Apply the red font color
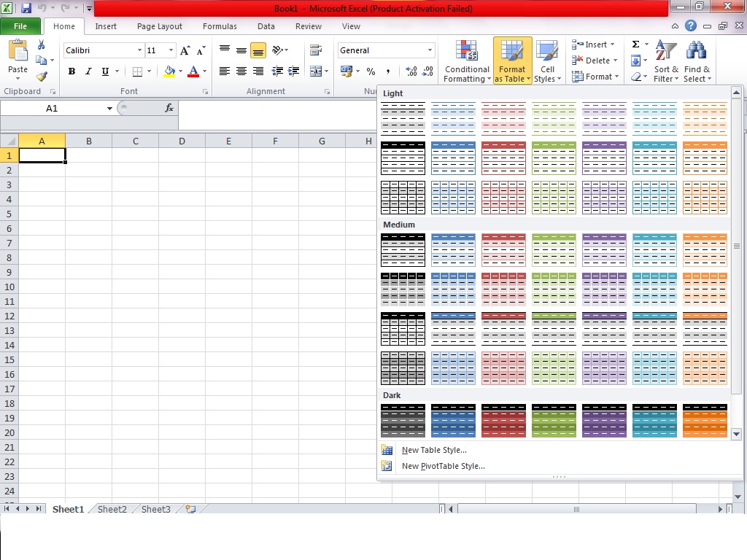The width and height of the screenshot is (747, 560). (x=193, y=71)
